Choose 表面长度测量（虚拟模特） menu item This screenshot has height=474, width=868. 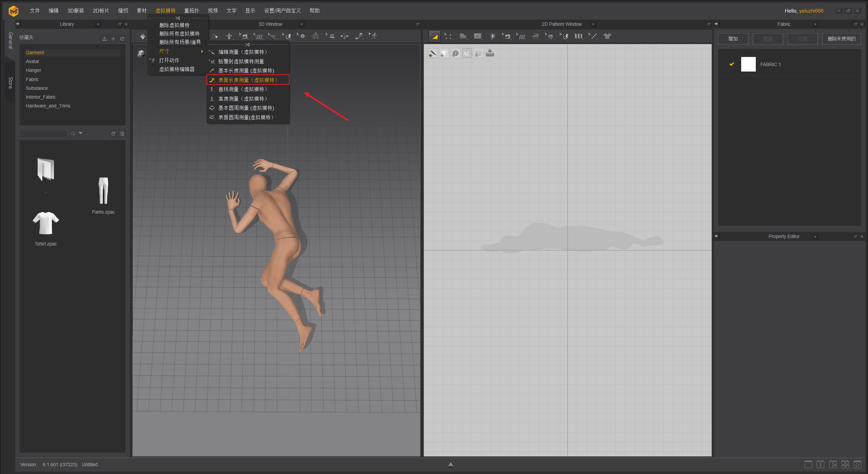click(248, 80)
